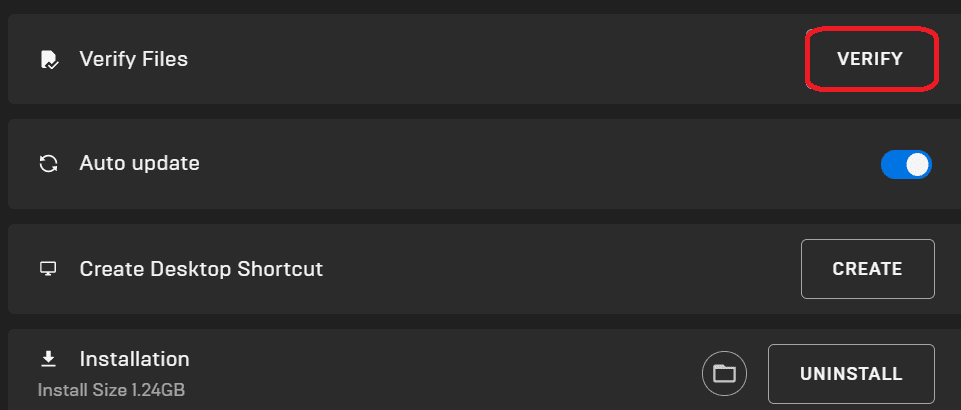Click empty space in Create Desktop Shortcut row
This screenshot has height=410, width=961.
(552, 269)
